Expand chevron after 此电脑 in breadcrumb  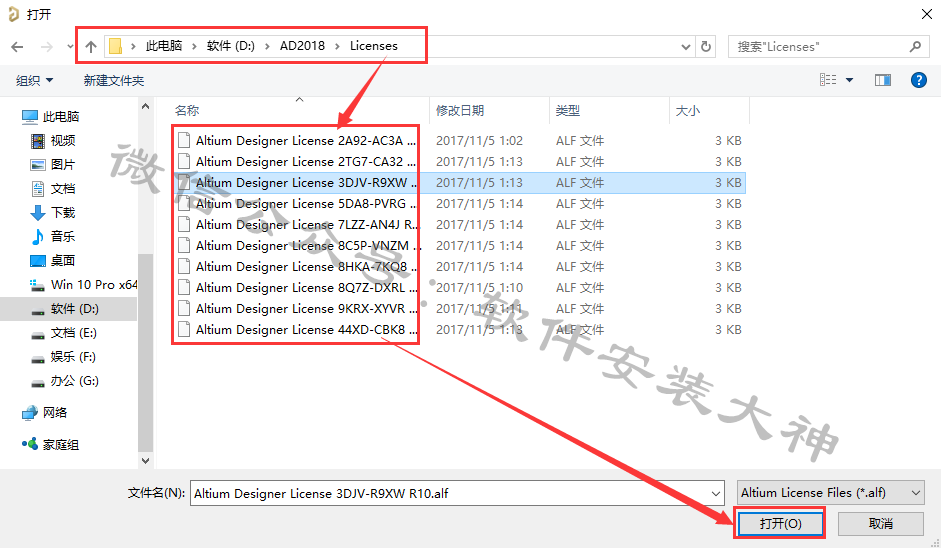point(194,46)
